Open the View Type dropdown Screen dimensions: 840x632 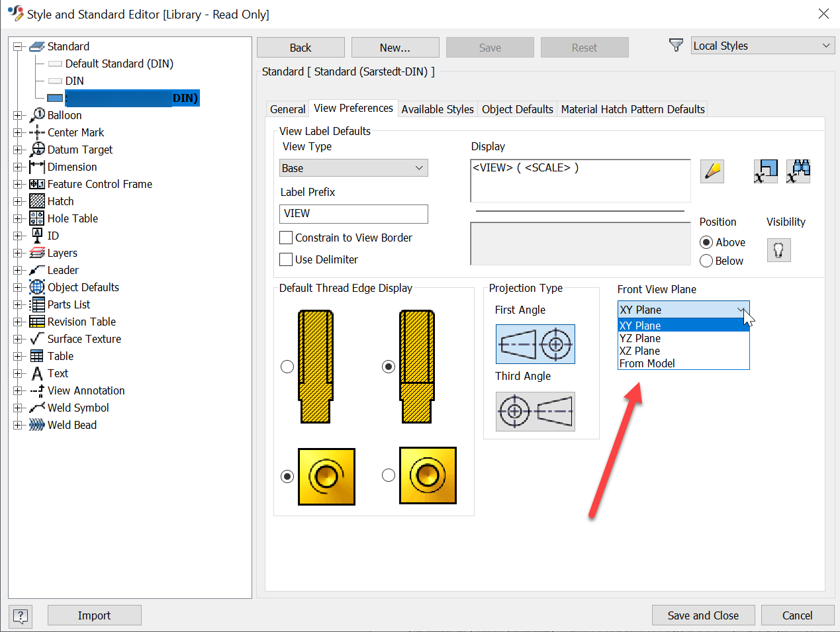tap(418, 167)
